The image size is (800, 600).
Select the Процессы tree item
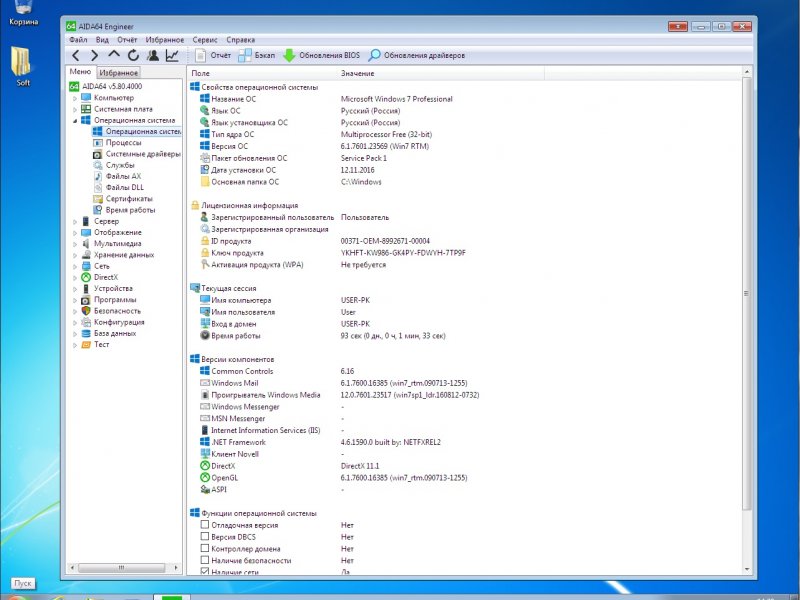coord(123,143)
